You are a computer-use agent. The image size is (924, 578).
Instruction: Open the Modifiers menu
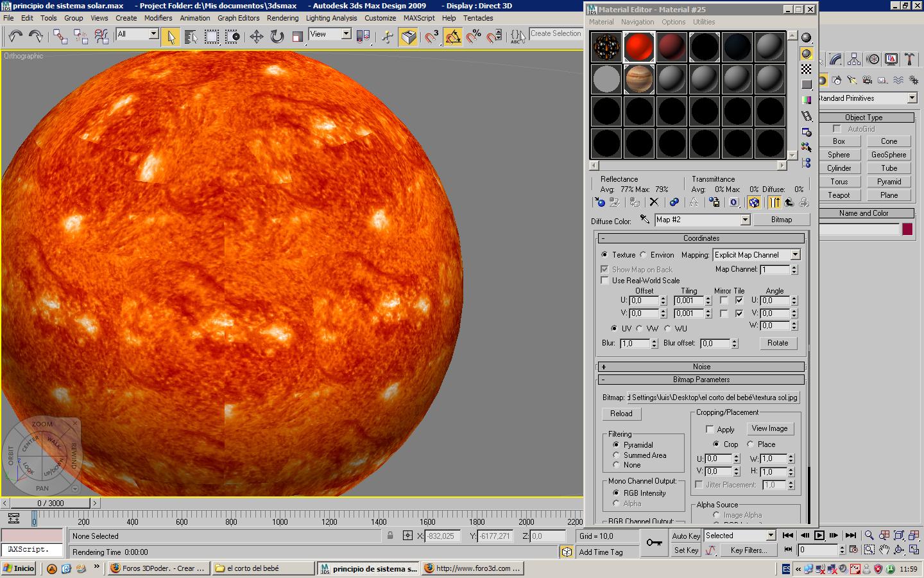point(158,18)
